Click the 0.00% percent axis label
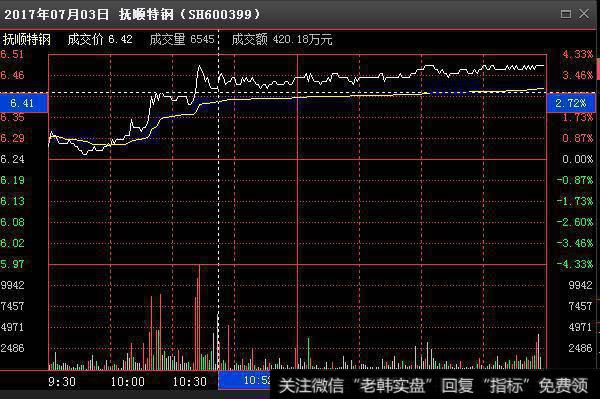The height and width of the screenshot is (399, 600). pyautogui.click(x=577, y=159)
